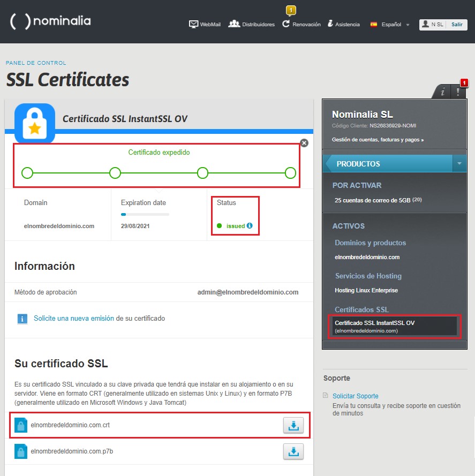475x476 pixels.
Task: Open the info tab above Nominalia SL panel
Action: [x=442, y=92]
